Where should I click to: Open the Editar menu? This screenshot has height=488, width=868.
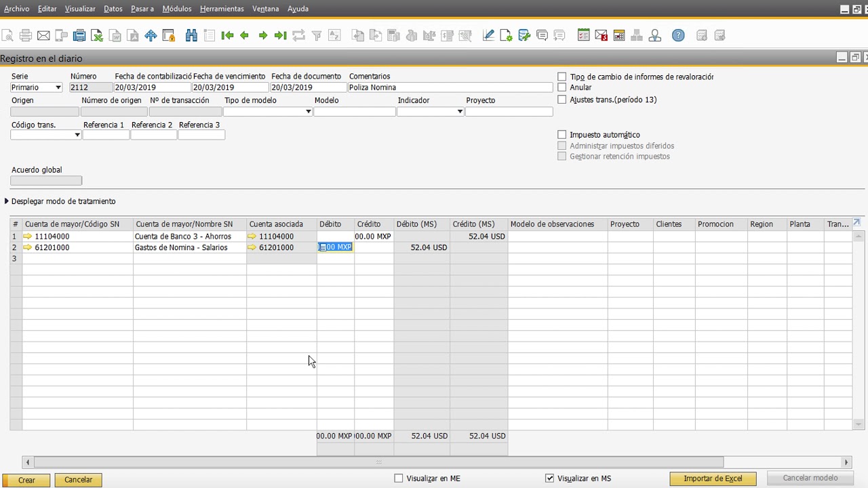click(x=47, y=9)
